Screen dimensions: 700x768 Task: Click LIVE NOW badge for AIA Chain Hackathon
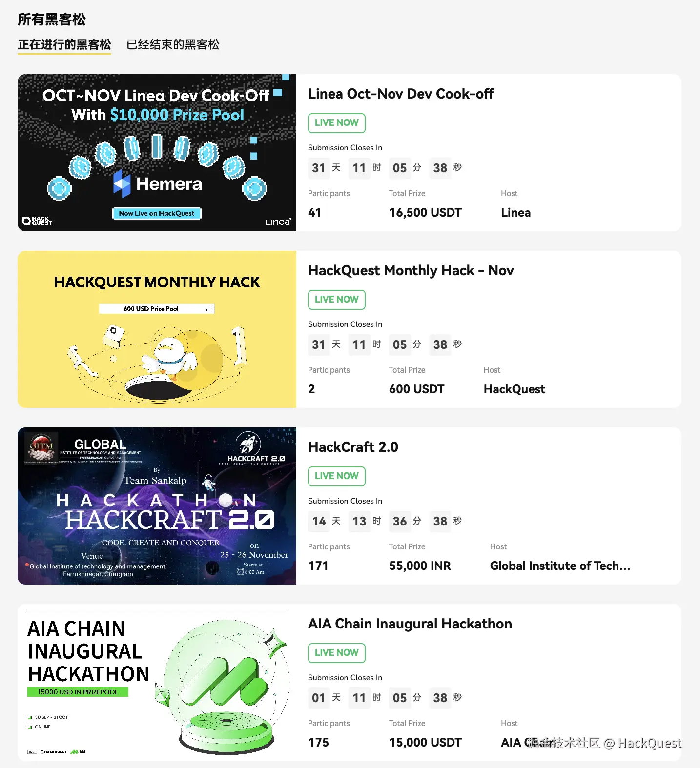point(337,653)
